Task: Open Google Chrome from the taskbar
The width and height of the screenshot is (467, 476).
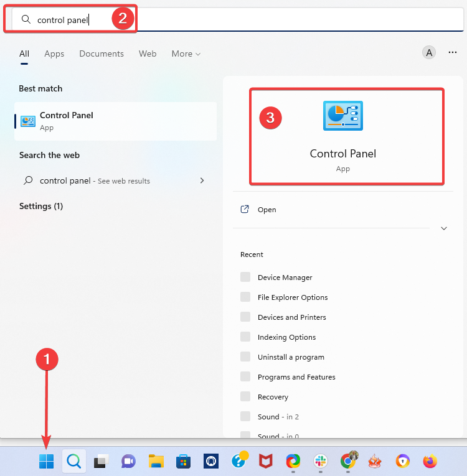Action: [348, 461]
